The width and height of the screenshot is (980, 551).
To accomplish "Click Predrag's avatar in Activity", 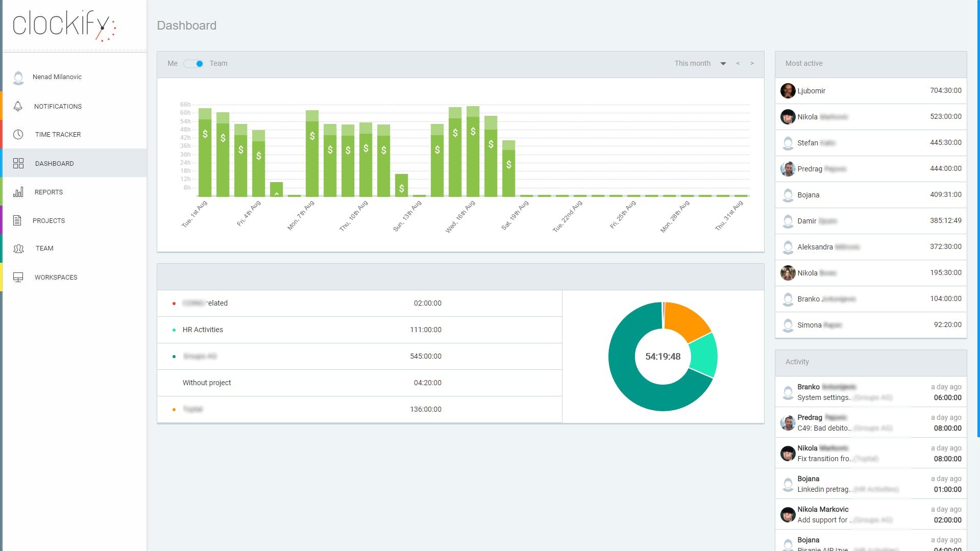I will pos(788,422).
